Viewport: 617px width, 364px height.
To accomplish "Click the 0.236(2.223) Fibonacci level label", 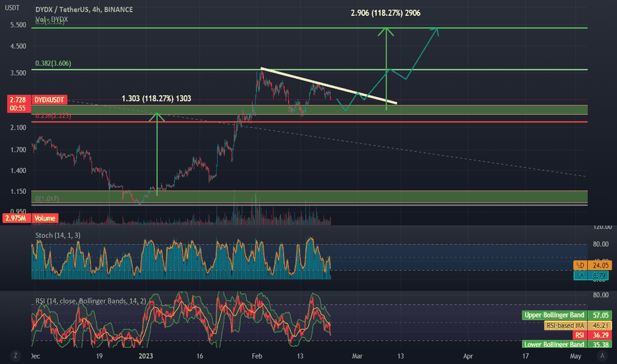I will coord(53,116).
